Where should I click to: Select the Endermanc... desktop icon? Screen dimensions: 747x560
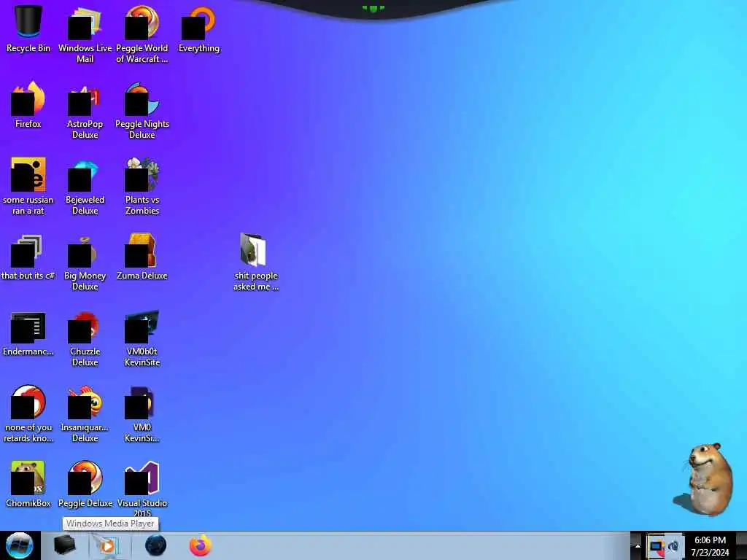[x=28, y=333]
